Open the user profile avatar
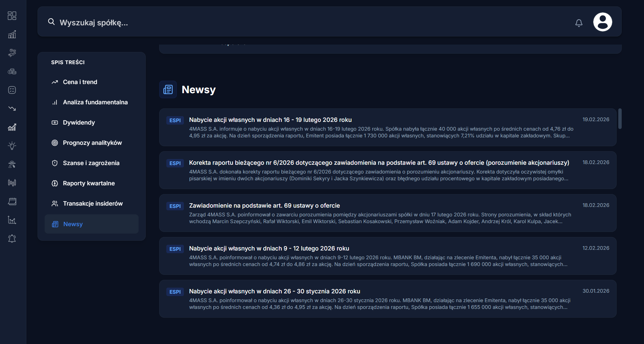The width and height of the screenshot is (644, 344). coord(602,22)
